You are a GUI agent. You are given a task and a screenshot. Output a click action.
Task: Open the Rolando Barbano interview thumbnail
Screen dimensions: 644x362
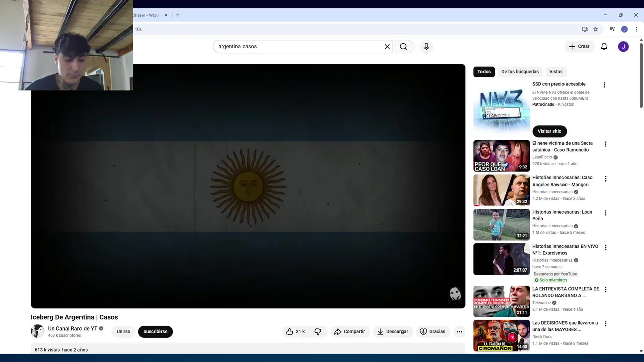pyautogui.click(x=502, y=301)
